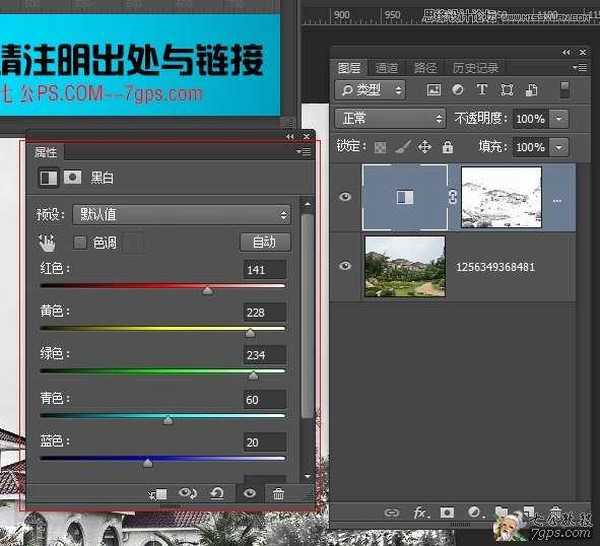The width and height of the screenshot is (600, 546).
Task: Select the layer mask icon in Properties
Action: point(72,178)
